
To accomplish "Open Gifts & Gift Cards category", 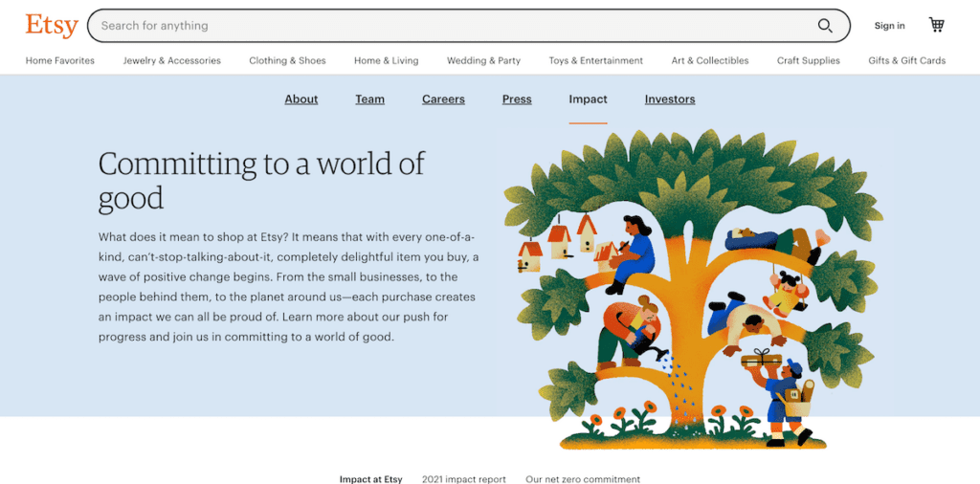I will click(x=907, y=60).
